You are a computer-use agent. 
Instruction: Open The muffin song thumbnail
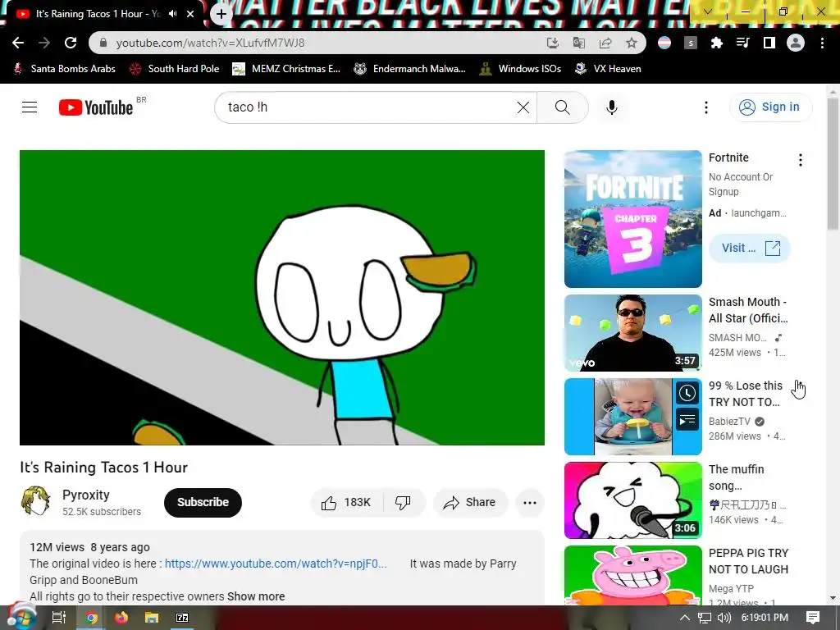point(632,500)
